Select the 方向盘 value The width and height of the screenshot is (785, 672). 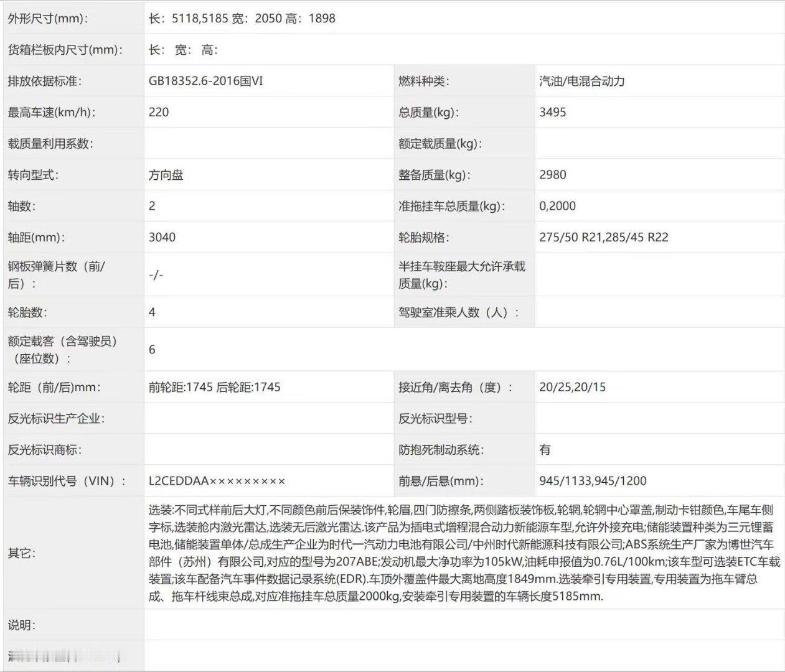coord(166,175)
